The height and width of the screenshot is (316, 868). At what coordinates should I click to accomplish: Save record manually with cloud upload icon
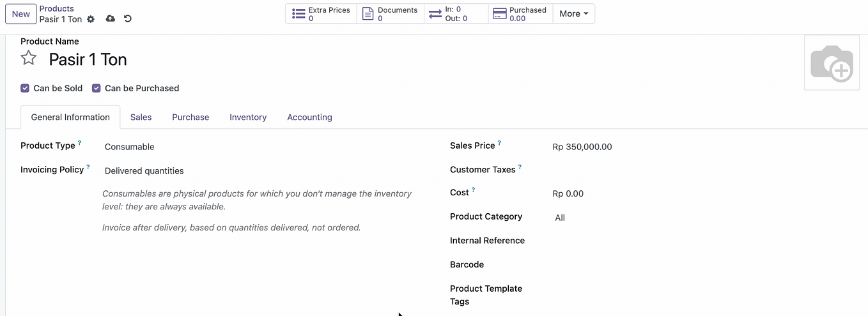tap(111, 19)
